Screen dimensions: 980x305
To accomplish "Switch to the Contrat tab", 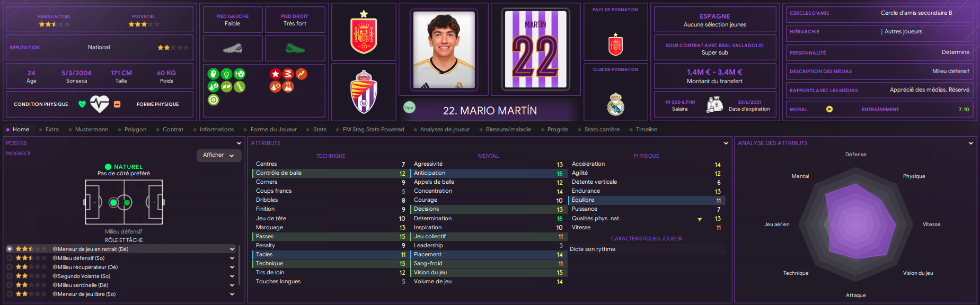I will tap(173, 129).
